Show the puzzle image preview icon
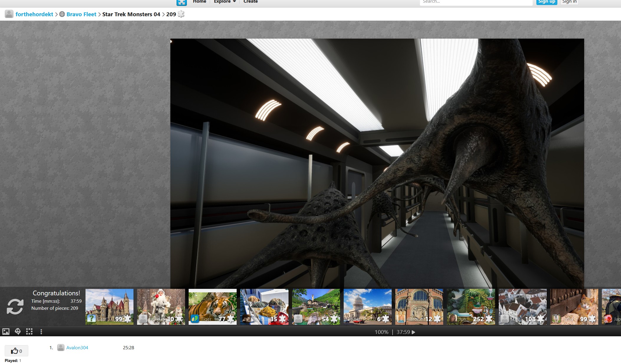This screenshot has height=364, width=621. coord(6,332)
